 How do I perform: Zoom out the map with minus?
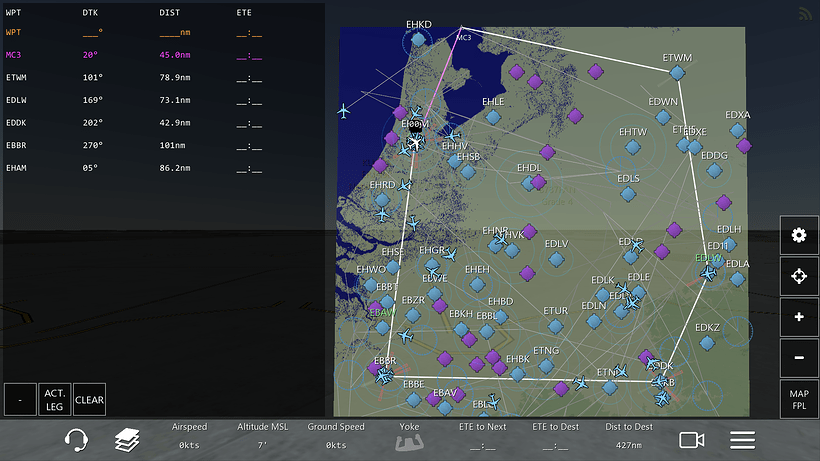(799, 358)
